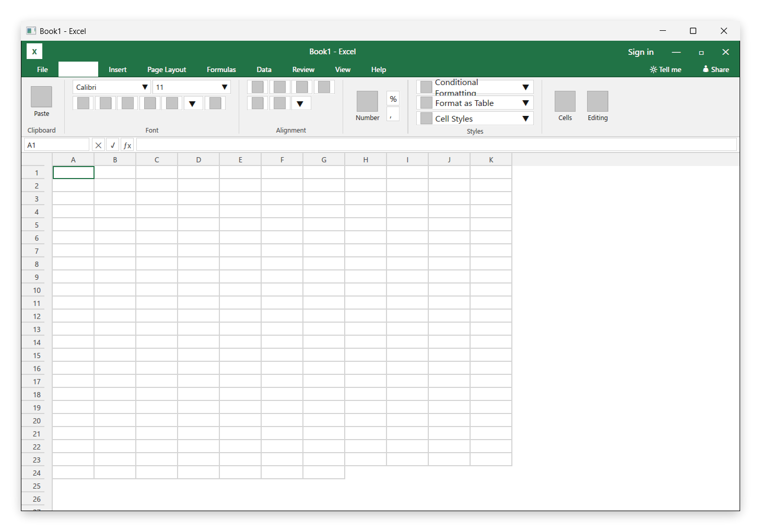Select column header D
This screenshot has height=532, width=761.
click(x=198, y=160)
